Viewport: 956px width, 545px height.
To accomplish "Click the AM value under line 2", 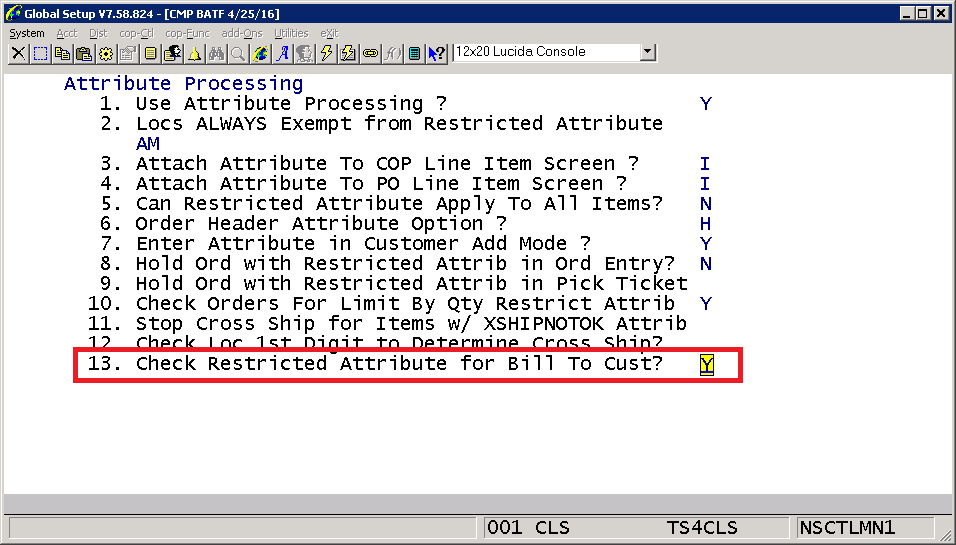I will pyautogui.click(x=148, y=144).
